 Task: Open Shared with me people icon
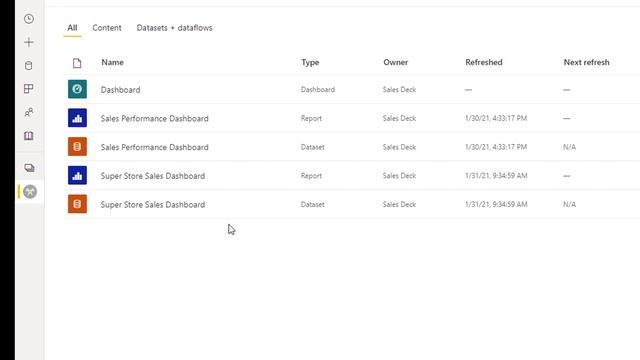29,112
